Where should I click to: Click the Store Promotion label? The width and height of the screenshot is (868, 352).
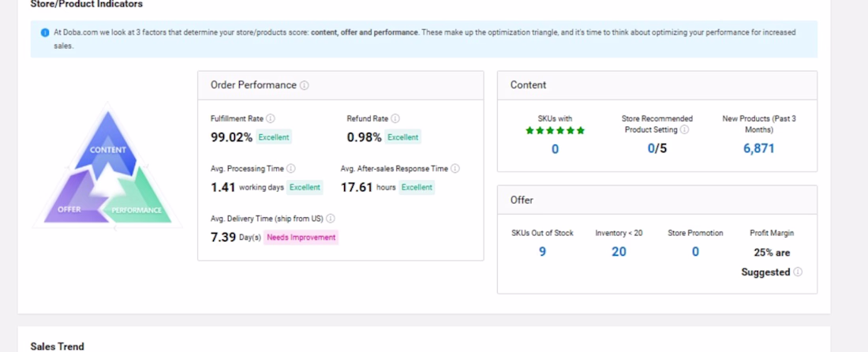pos(695,233)
